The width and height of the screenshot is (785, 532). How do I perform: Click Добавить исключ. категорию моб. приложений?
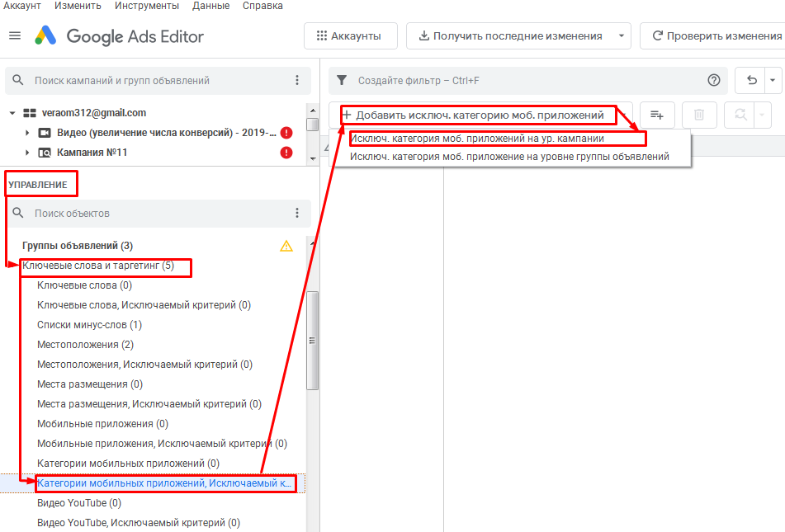tap(474, 115)
